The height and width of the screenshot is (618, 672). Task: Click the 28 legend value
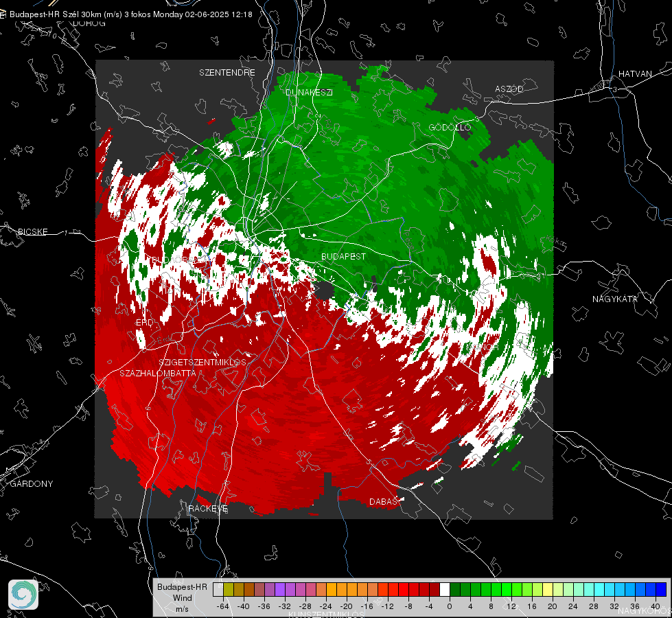tap(594, 606)
